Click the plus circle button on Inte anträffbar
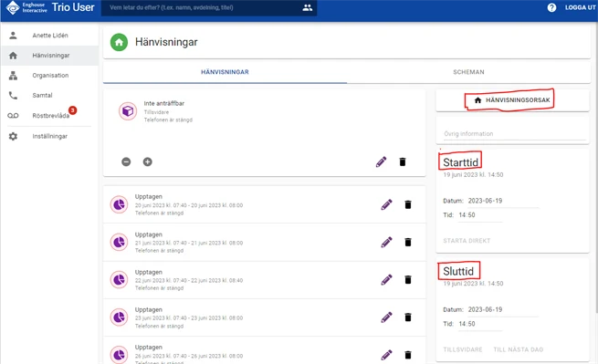Image resolution: width=598 pixels, height=364 pixels. 148,162
